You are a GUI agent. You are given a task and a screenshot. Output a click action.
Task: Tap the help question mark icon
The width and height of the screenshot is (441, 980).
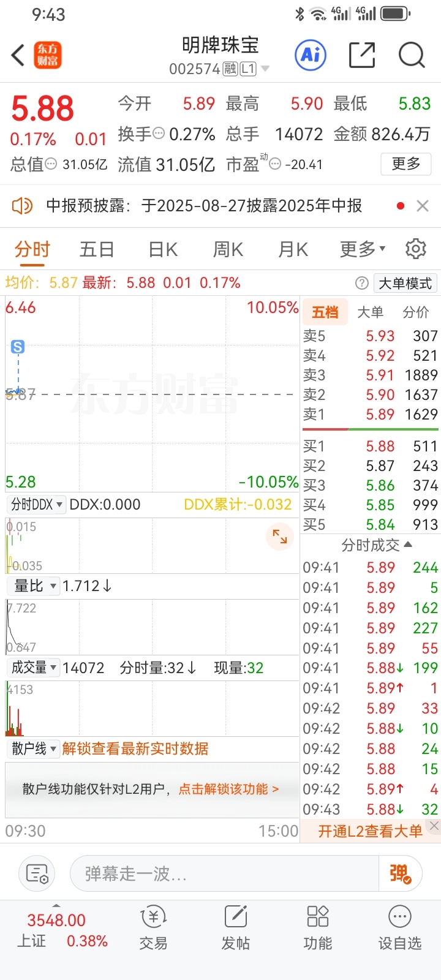362,283
